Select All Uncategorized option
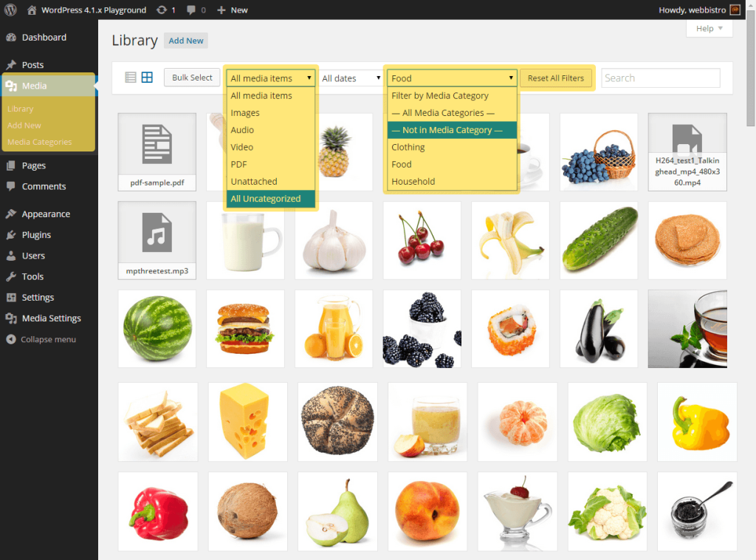The width and height of the screenshot is (756, 560). pos(266,199)
